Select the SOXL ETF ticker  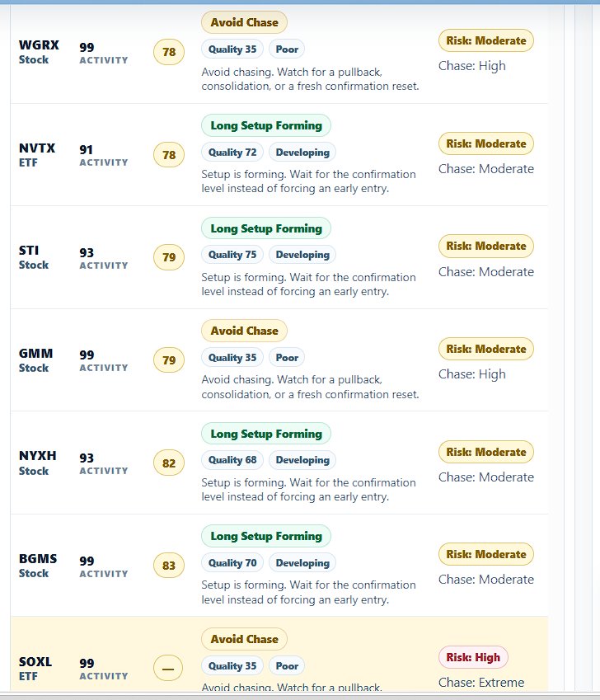(x=35, y=661)
